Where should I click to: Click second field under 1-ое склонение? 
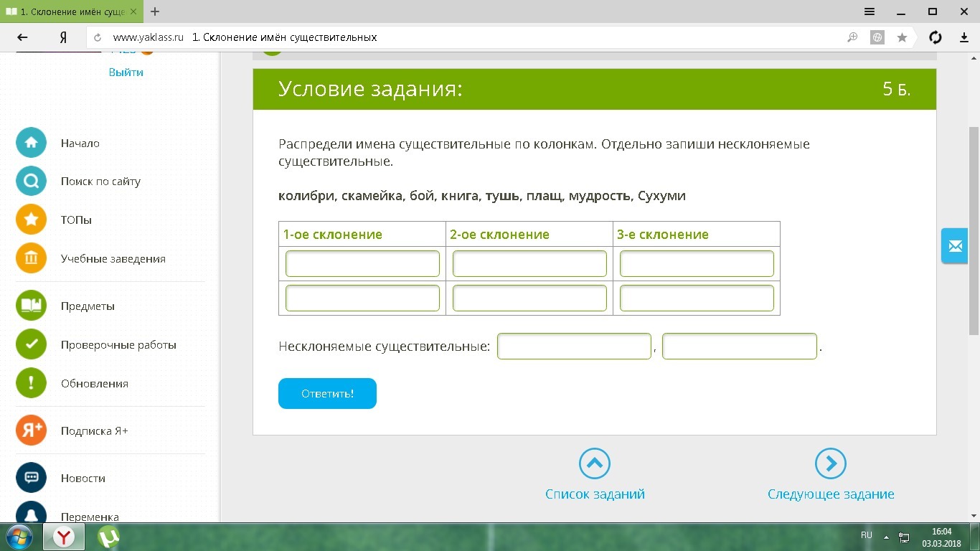pyautogui.click(x=362, y=298)
